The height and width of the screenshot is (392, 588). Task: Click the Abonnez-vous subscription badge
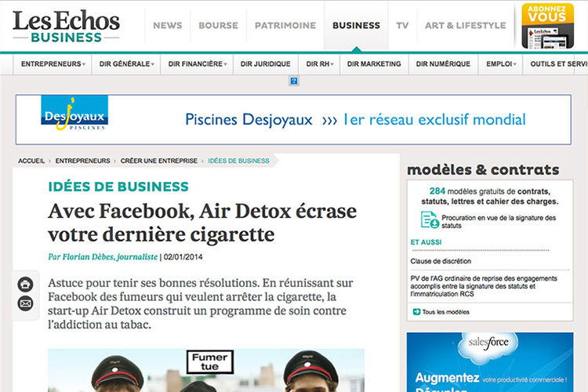(546, 26)
